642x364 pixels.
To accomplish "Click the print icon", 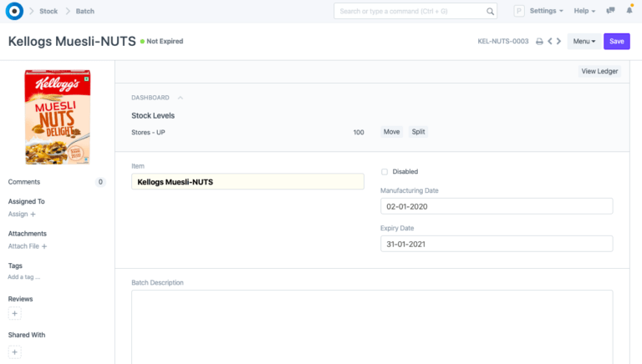I will coord(539,41).
